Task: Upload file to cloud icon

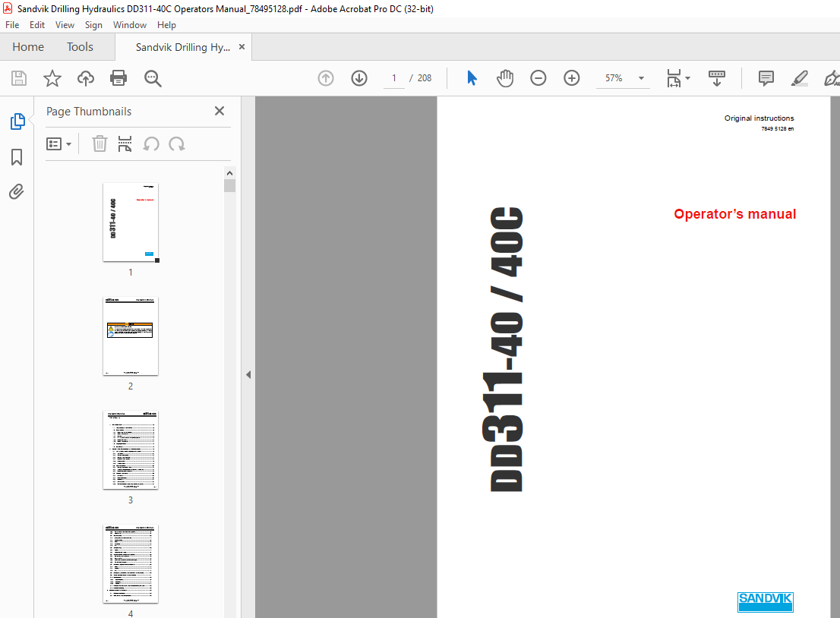Action: point(85,78)
